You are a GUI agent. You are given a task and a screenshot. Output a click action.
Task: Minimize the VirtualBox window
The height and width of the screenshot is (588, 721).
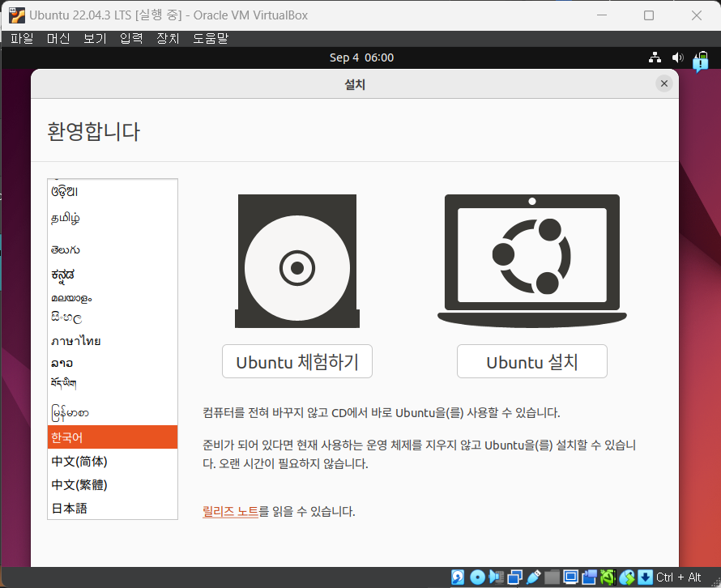point(602,15)
